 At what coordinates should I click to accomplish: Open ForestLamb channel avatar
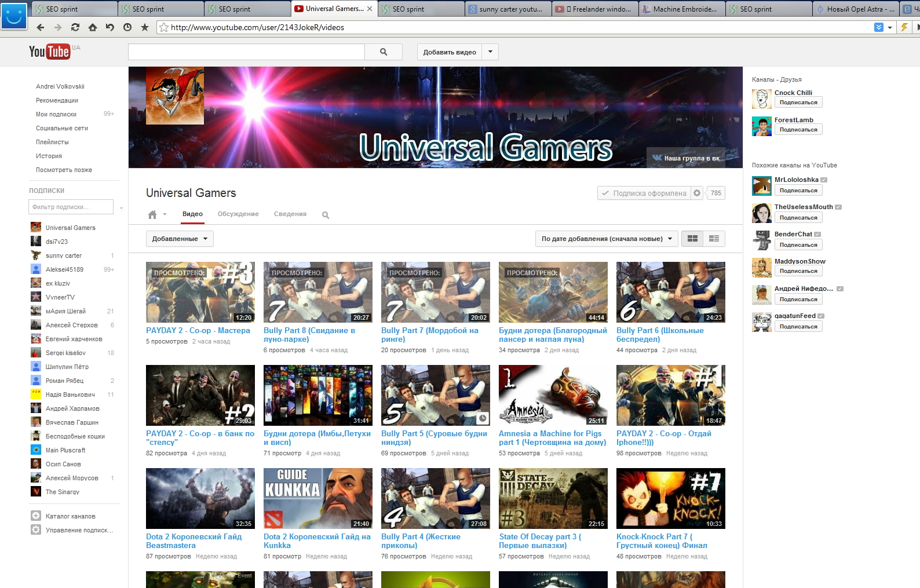762,126
